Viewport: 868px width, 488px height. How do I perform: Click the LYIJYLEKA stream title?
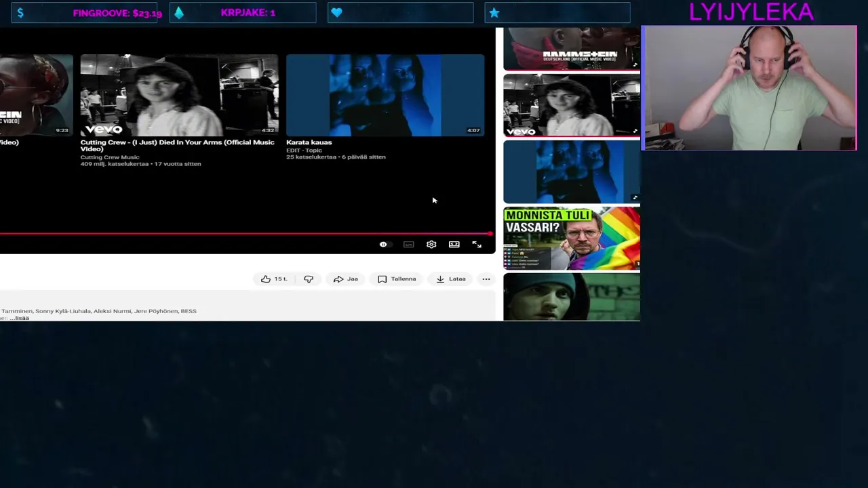point(751,12)
